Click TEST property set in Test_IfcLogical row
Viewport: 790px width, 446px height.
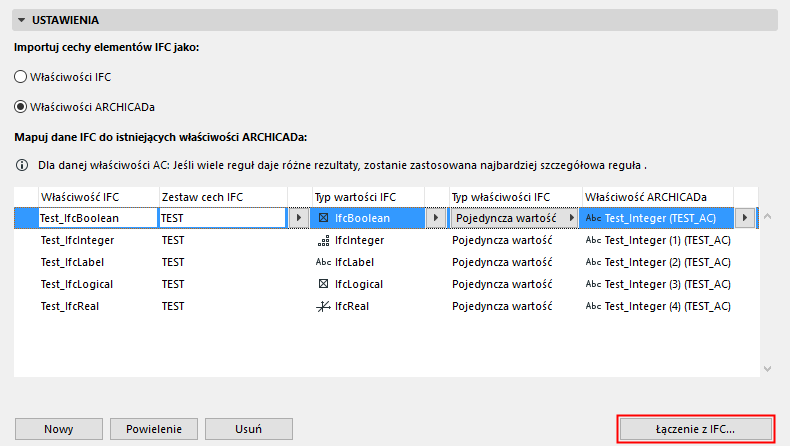(173, 284)
